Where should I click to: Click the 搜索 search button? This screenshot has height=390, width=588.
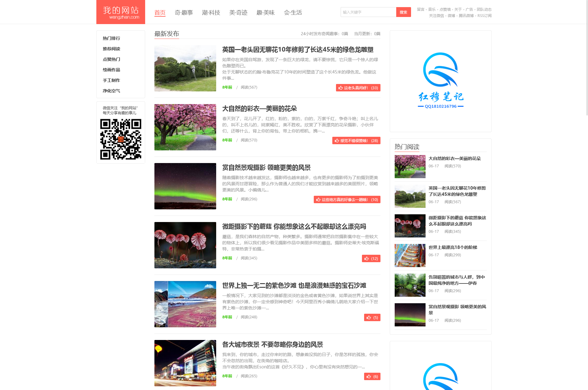[x=403, y=12]
